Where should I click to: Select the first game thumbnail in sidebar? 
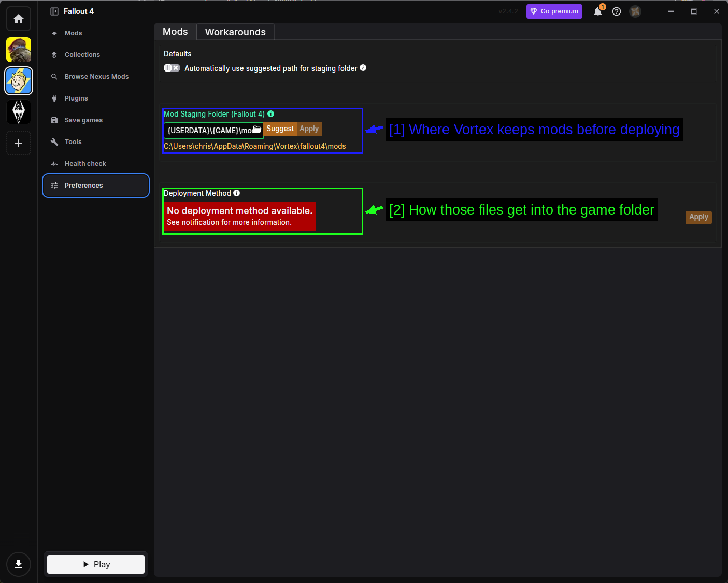19,50
